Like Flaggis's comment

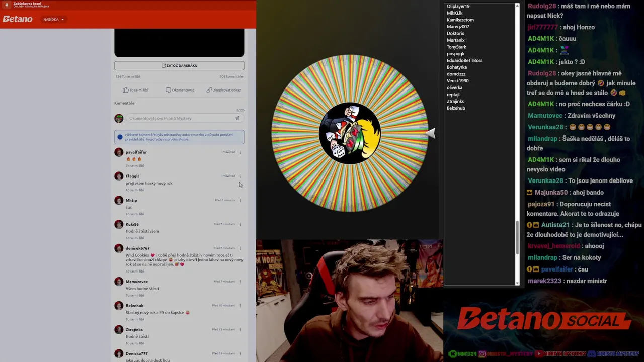click(135, 190)
